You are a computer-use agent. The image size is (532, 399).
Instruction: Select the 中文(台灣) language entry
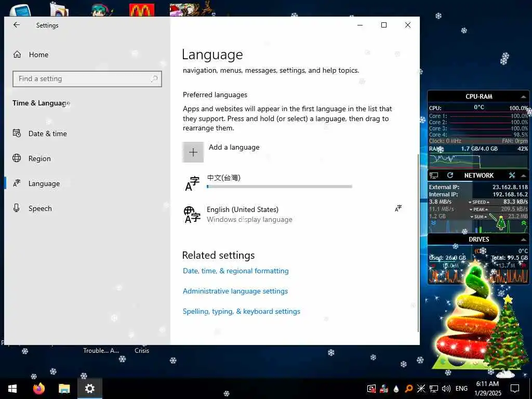(x=292, y=183)
